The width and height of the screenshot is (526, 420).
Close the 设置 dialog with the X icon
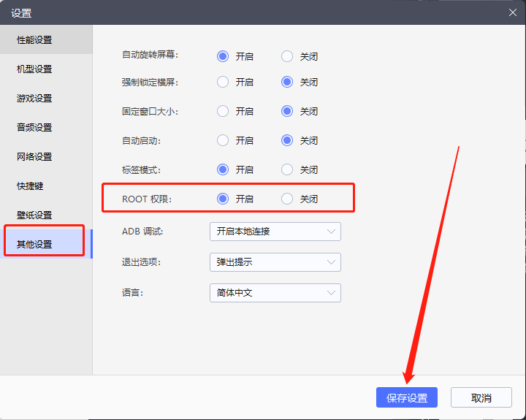(x=512, y=12)
